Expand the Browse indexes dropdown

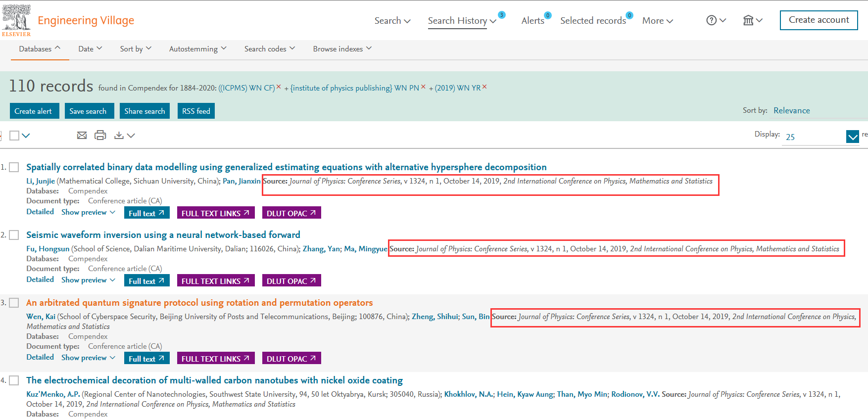click(342, 48)
